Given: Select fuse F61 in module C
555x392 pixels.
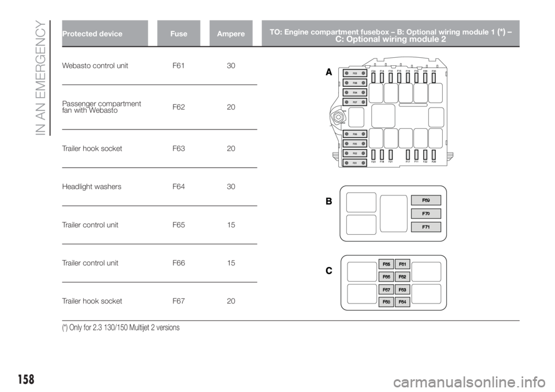Looking at the screenshot, I should pyautogui.click(x=403, y=264).
